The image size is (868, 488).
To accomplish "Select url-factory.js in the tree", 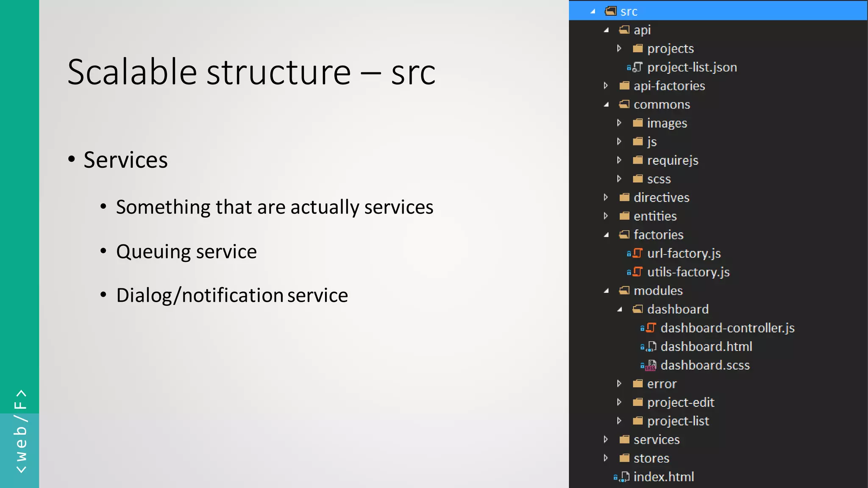I will click(684, 253).
